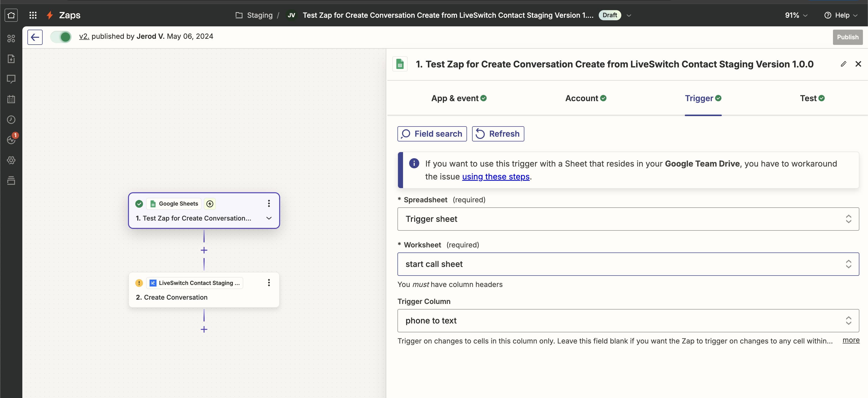Open the Help menu
Image resolution: width=868 pixels, height=398 pixels.
(x=841, y=15)
